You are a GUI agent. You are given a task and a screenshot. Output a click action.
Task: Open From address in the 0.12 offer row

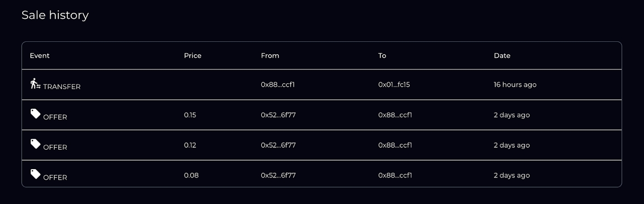278,145
